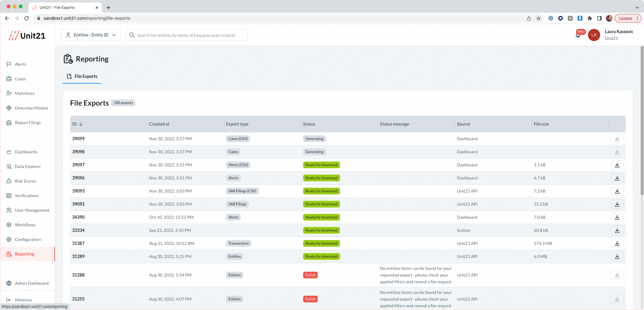
Task: Click the browser address bar URL
Action: (87, 18)
